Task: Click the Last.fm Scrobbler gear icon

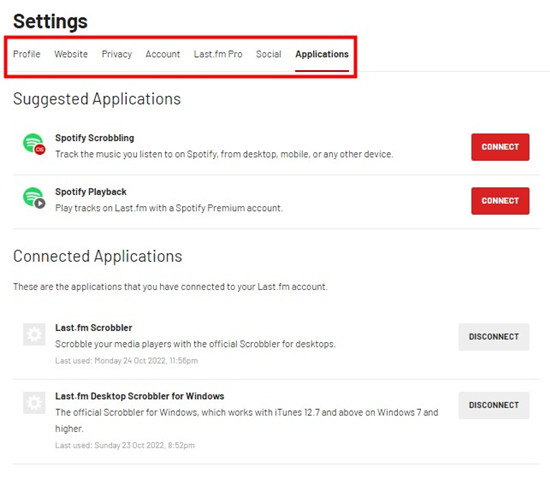Action: (34, 335)
